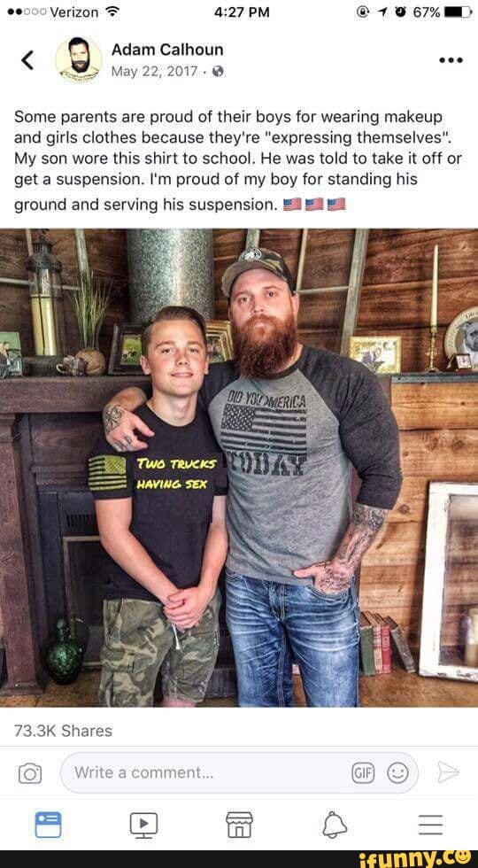Tap the camera icon beside comment box

[30, 772]
